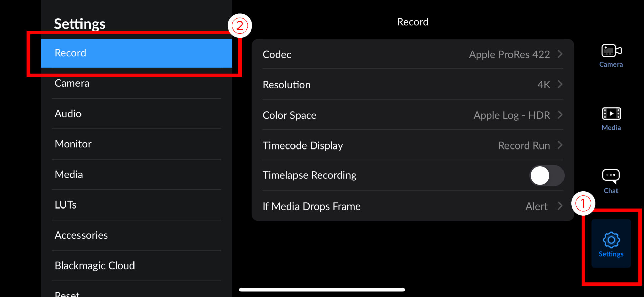Tap the Apple ProRes 422 codec value
Viewport: 644px width, 297px height.
pos(509,54)
